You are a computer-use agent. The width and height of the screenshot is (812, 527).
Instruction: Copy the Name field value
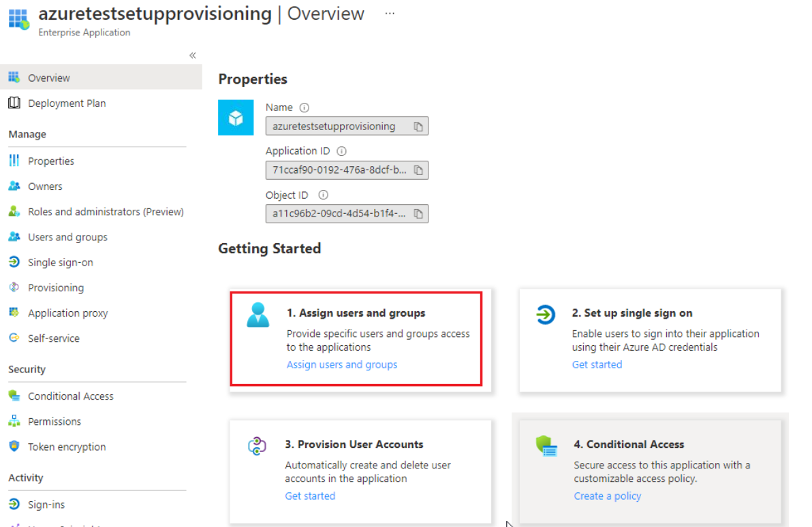(418, 127)
